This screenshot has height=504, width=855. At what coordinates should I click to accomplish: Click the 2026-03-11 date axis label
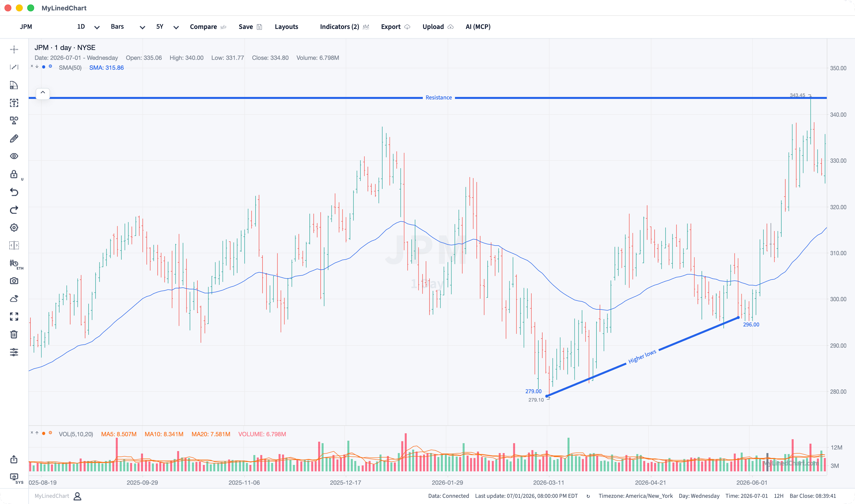coord(548,482)
